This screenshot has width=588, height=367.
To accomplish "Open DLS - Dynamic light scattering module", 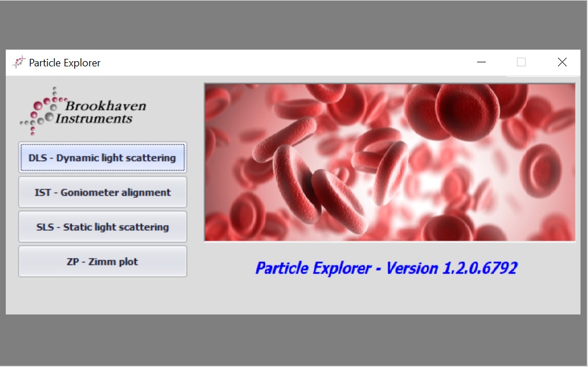I will point(102,158).
